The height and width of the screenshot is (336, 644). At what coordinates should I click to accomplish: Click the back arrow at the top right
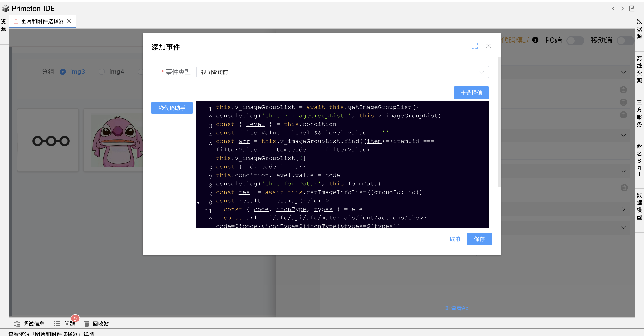pyautogui.click(x=613, y=9)
